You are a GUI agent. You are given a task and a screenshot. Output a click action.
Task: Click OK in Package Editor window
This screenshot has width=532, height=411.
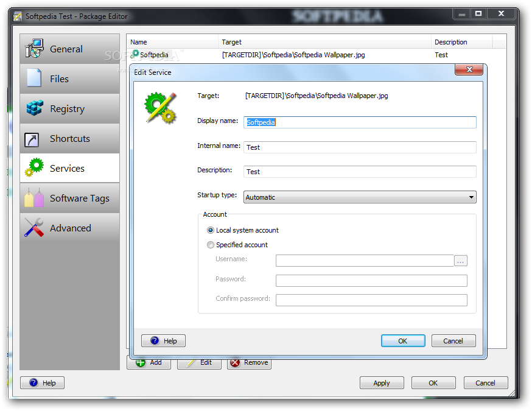coord(433,383)
